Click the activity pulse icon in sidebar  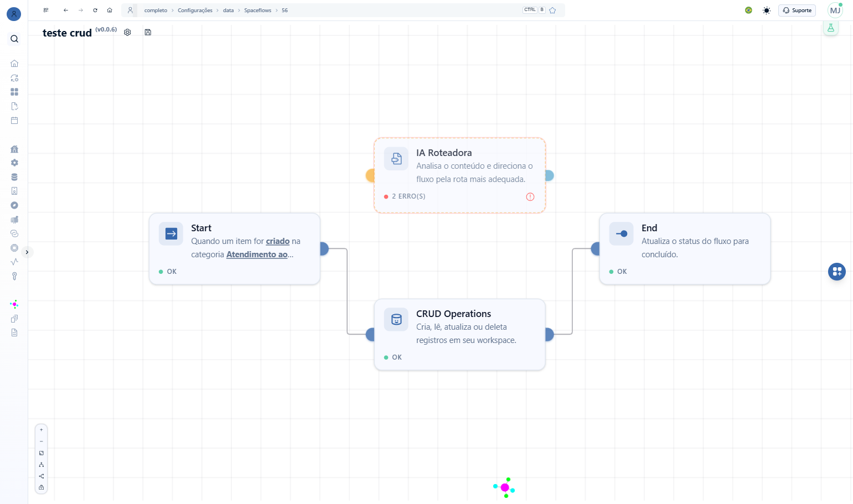[x=14, y=262]
